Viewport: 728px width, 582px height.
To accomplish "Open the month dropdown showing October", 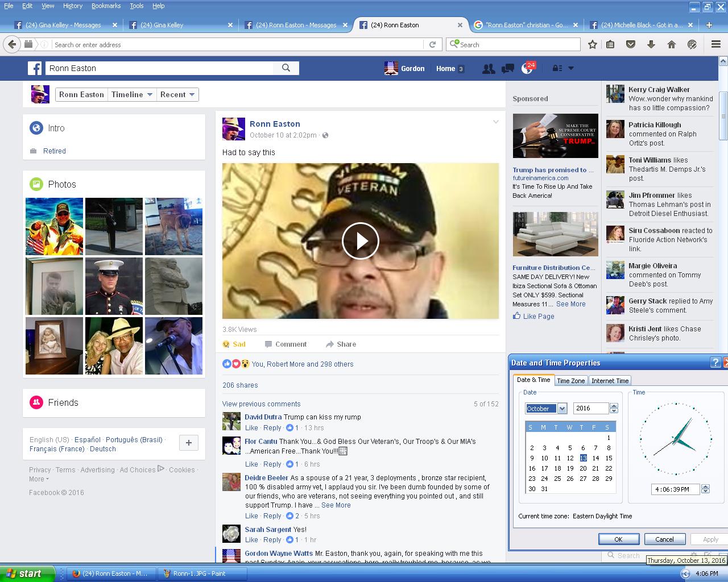I will tap(562, 409).
